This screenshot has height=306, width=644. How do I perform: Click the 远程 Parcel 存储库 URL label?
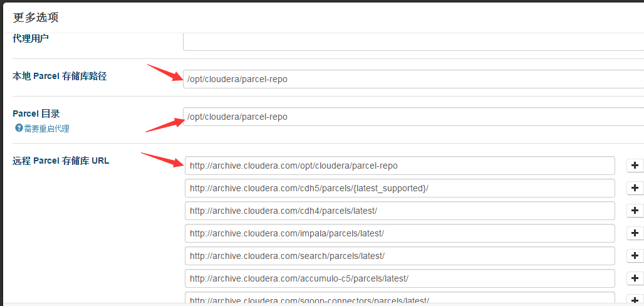click(x=61, y=161)
